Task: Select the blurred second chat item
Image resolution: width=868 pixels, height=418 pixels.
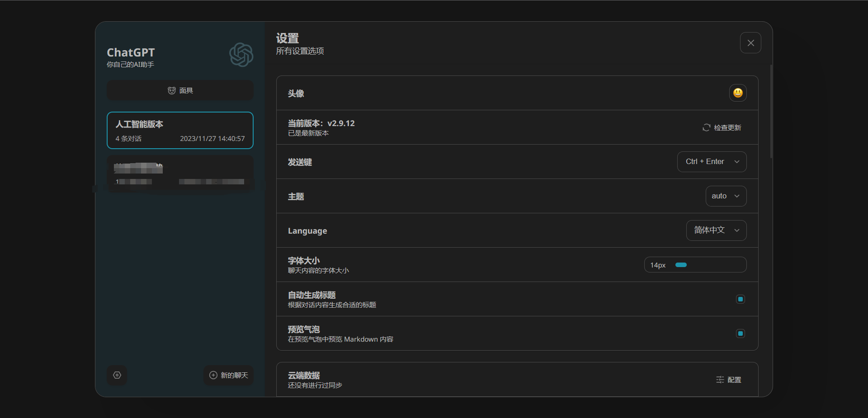Action: [x=180, y=174]
